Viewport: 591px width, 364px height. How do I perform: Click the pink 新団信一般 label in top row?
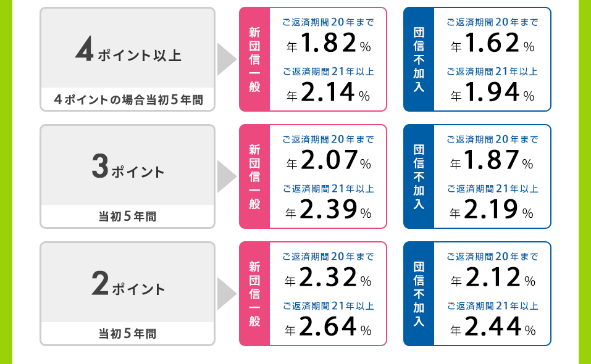click(254, 59)
